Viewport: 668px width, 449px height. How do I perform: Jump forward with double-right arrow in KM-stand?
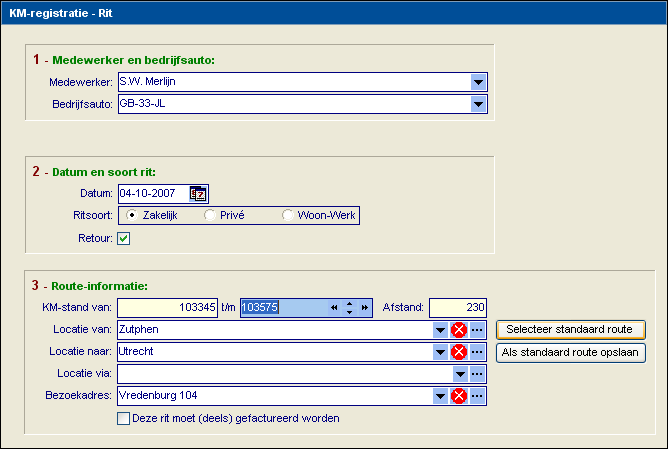coord(365,308)
